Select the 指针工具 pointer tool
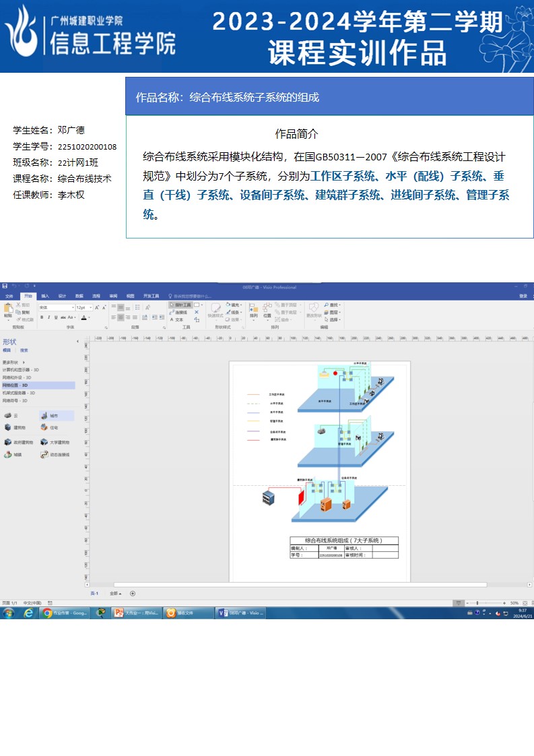Screen dimensions: 534x756 tap(180, 305)
